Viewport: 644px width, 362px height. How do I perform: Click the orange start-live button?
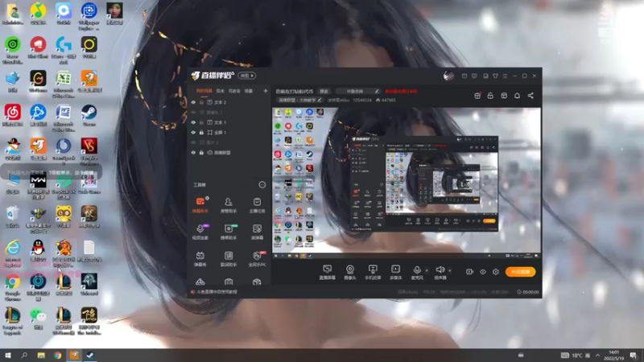pyautogui.click(x=520, y=272)
